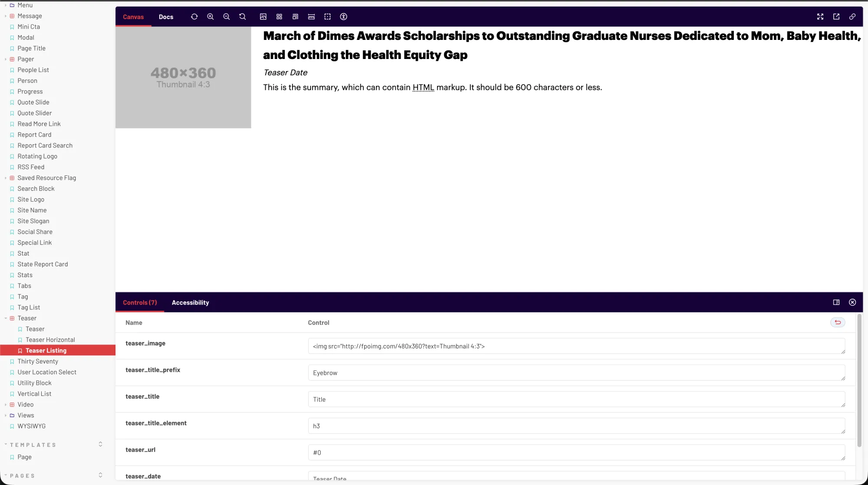Click the 480×360 thumbnail placeholder image
This screenshot has height=485, width=868.
(183, 77)
